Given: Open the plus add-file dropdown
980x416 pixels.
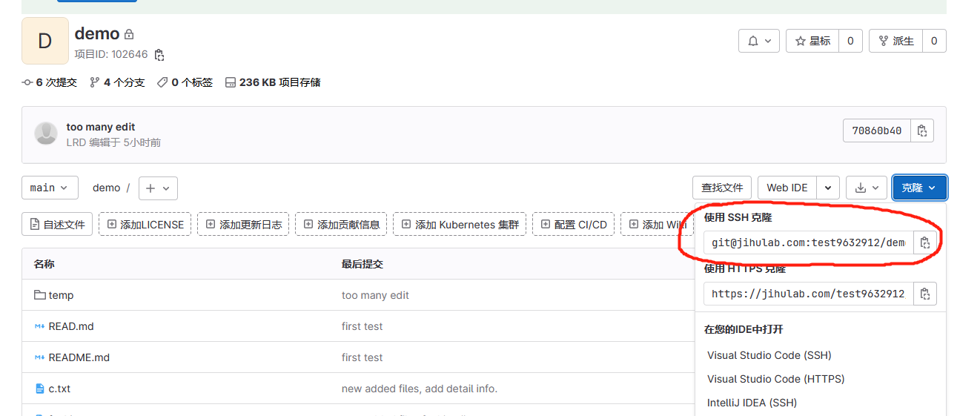Looking at the screenshot, I should point(158,188).
